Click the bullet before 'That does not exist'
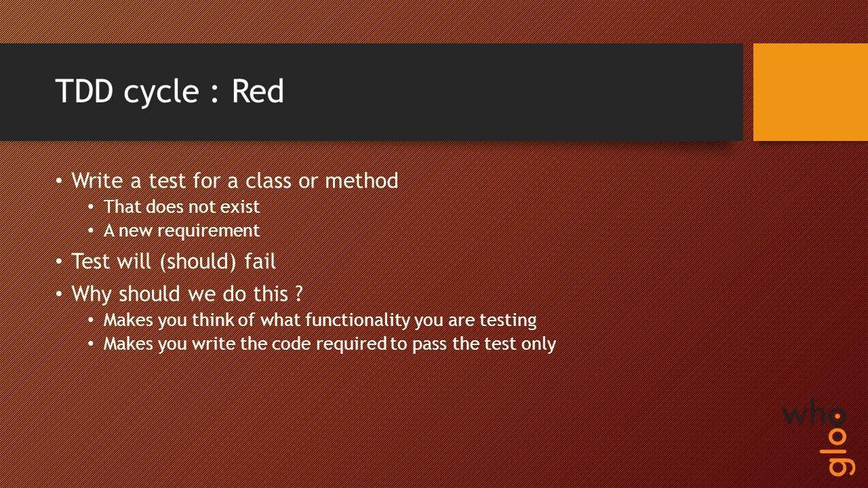 tap(92, 207)
